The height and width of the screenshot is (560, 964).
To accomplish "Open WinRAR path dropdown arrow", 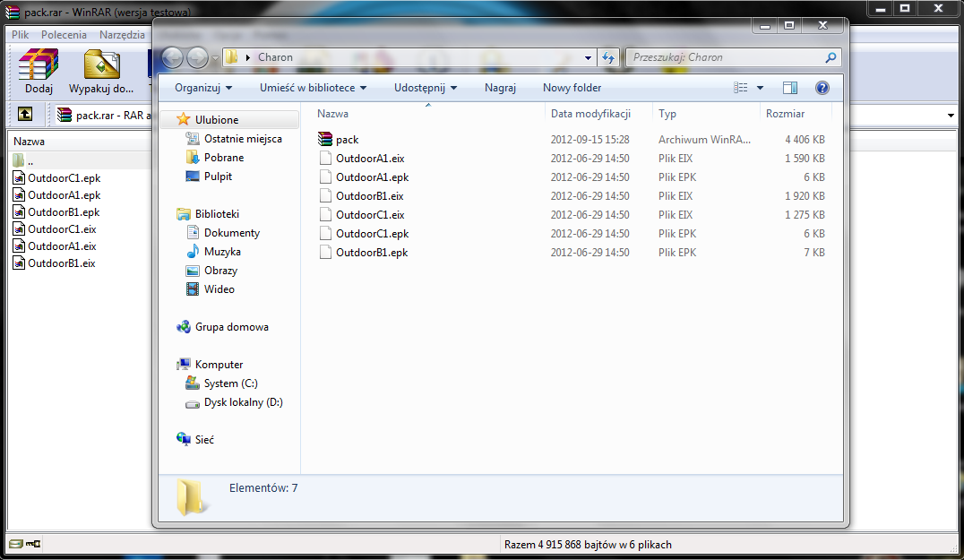I will tap(951, 115).
